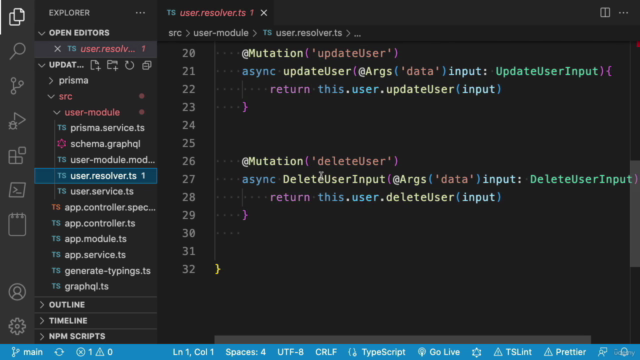640x360 pixels.
Task: Click the New Folder icon in Explorer
Action: tap(112, 65)
